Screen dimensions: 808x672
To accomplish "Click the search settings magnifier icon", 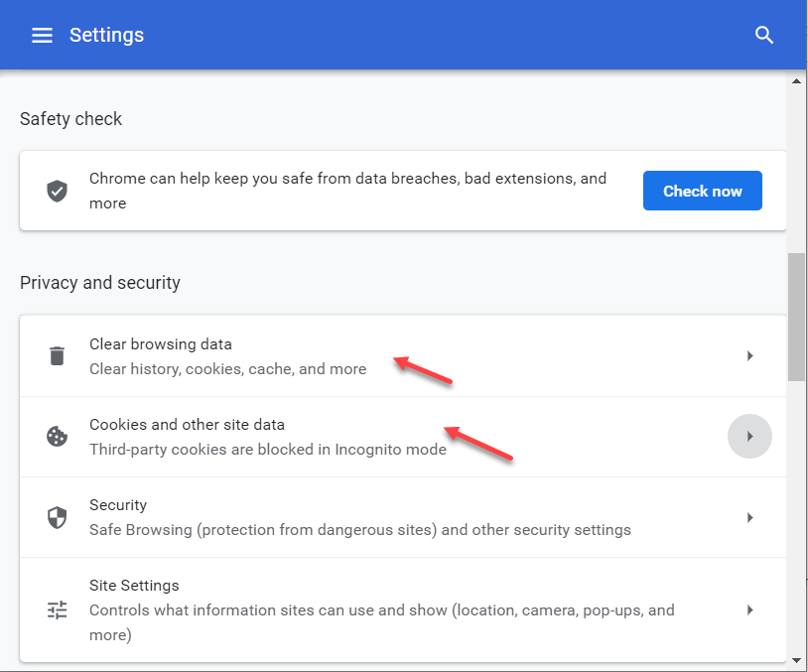I will click(763, 35).
